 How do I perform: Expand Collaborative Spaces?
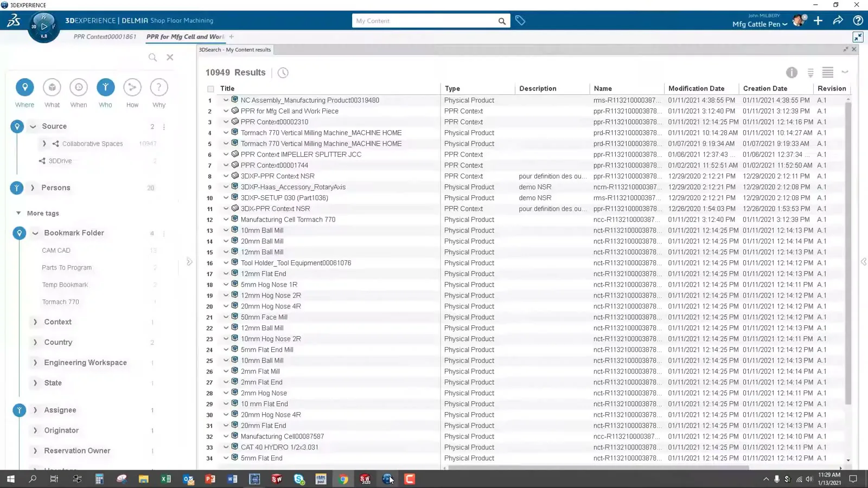(x=44, y=144)
